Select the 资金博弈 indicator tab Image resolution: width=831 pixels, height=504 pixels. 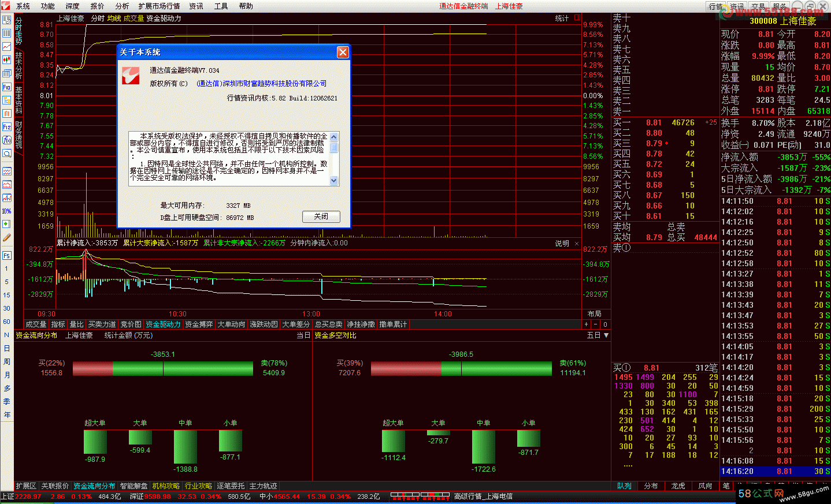(x=199, y=324)
